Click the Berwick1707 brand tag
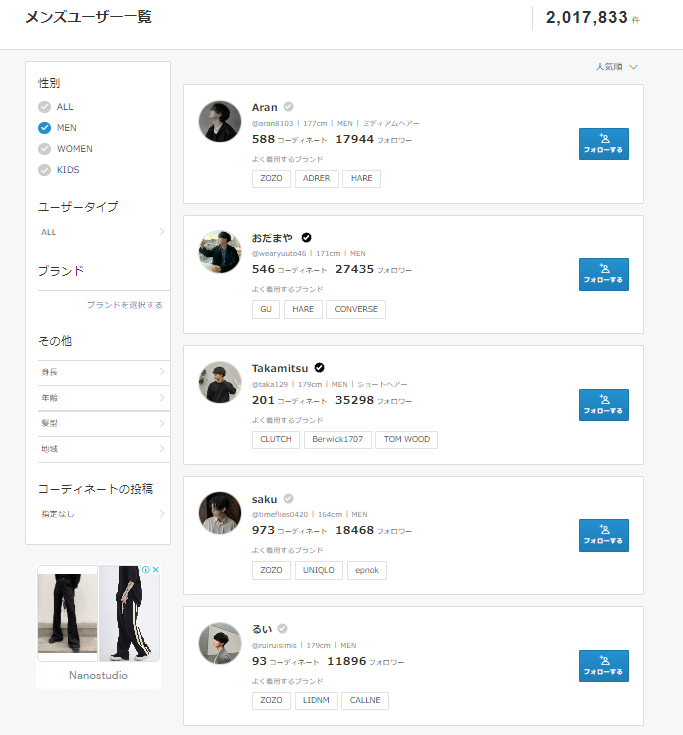The width and height of the screenshot is (683, 735). pos(338,440)
